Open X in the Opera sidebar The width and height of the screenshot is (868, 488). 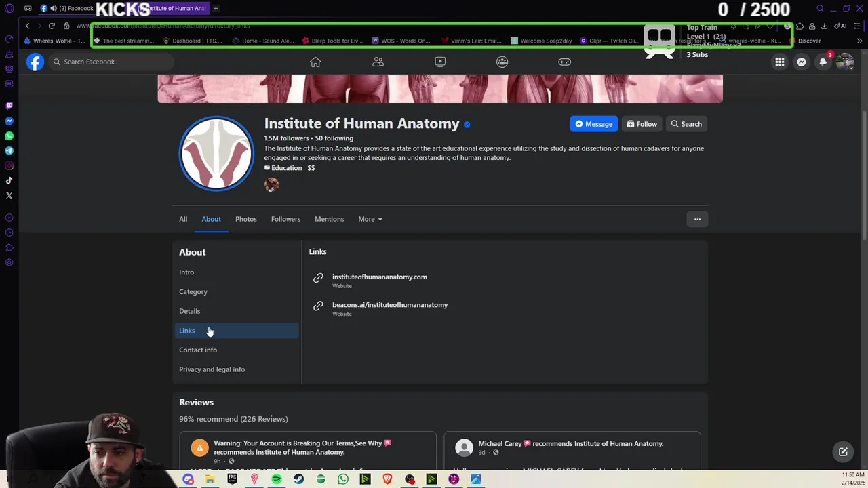click(9, 195)
